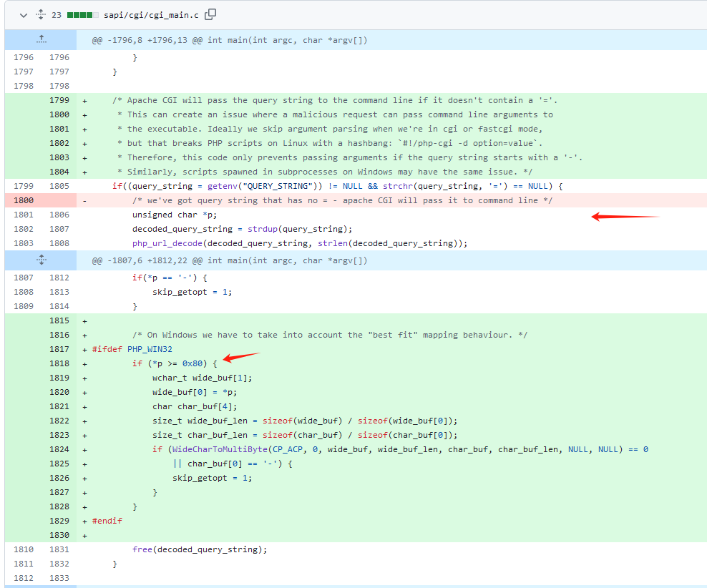
Task: Click new line number 1818
Action: pyautogui.click(x=59, y=363)
